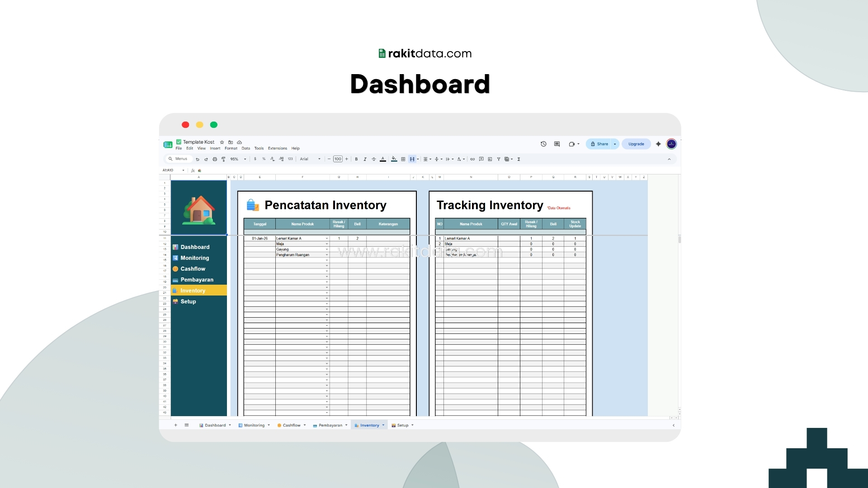Click the undo arrow
The height and width of the screenshot is (488, 868).
point(198,159)
